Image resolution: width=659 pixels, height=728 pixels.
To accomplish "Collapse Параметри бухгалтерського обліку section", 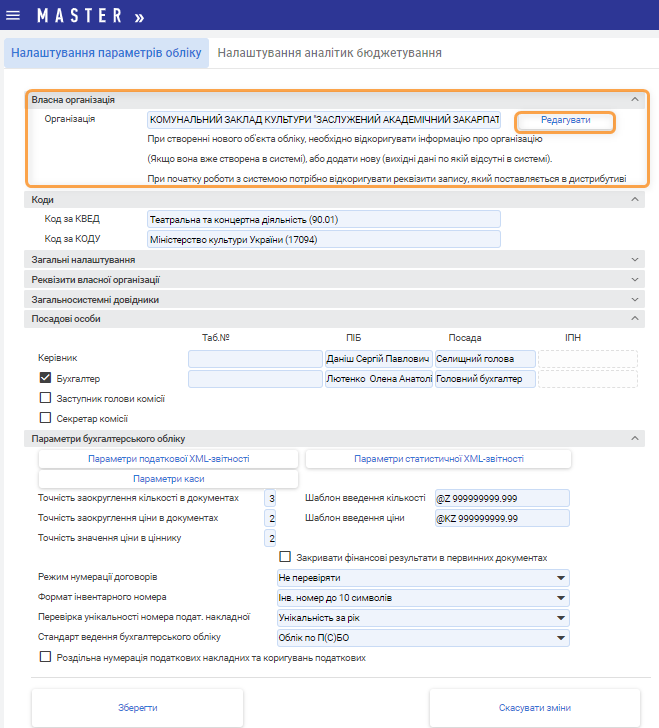I will click(x=634, y=439).
